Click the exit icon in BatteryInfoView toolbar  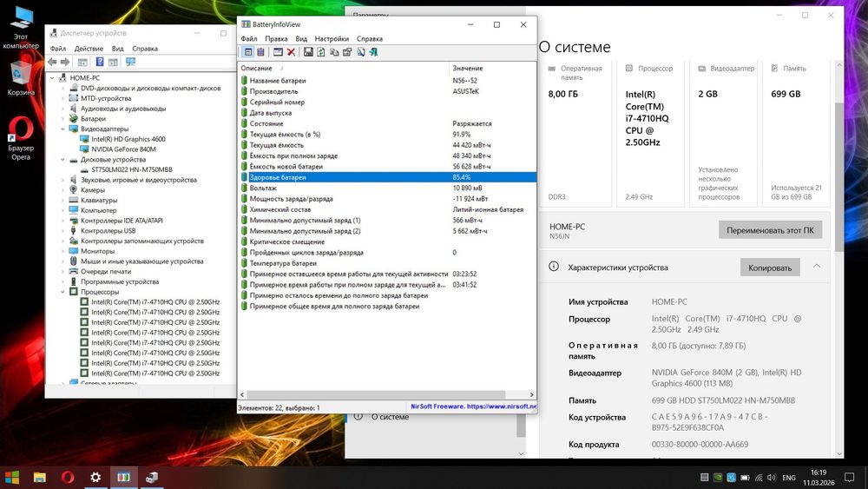373,52
